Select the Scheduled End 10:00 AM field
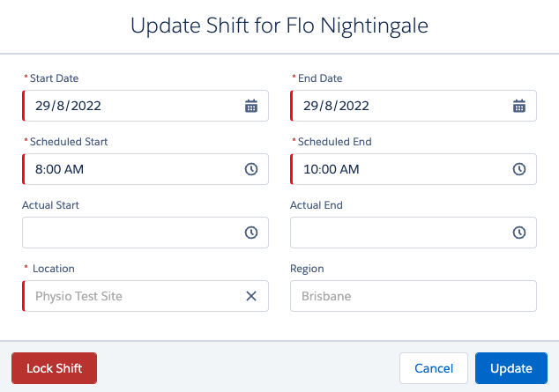 click(x=414, y=169)
